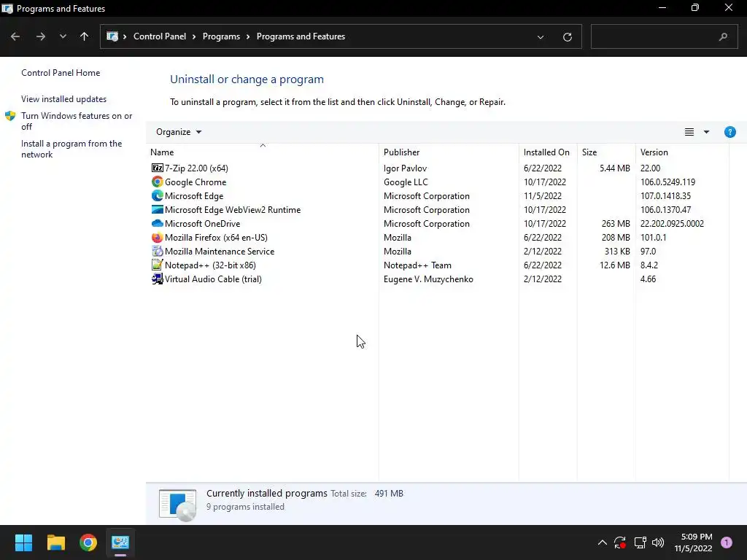Show hidden tray icons chevron
747x560 pixels.
(x=602, y=542)
